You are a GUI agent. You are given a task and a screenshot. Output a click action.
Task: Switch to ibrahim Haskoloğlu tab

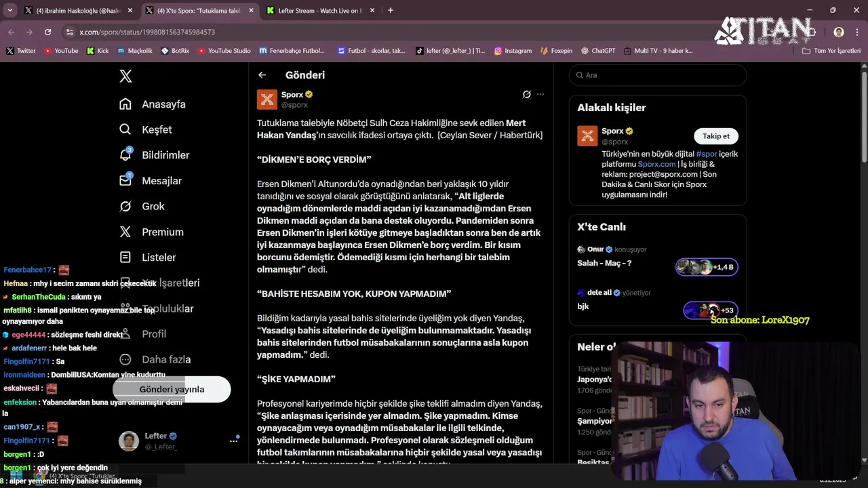(x=78, y=11)
